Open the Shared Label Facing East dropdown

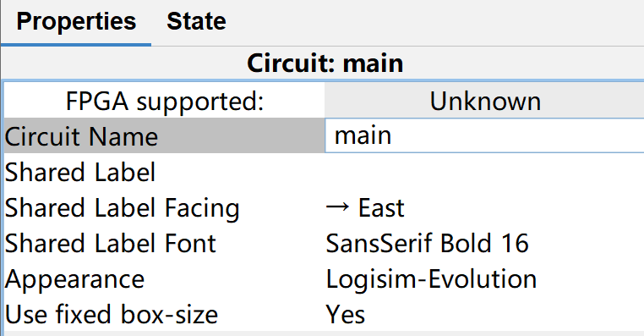coord(484,207)
